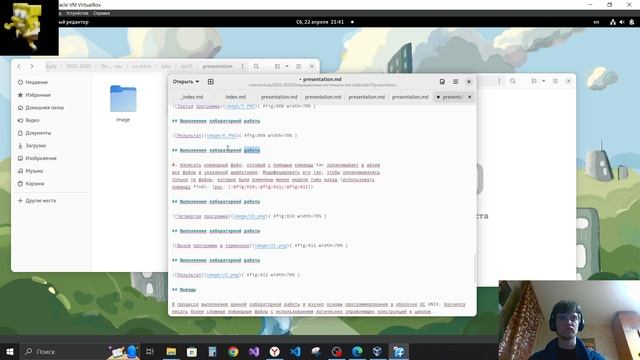Open the clock and calendar in the top bar
The width and height of the screenshot is (640, 360).
pyautogui.click(x=320, y=22)
